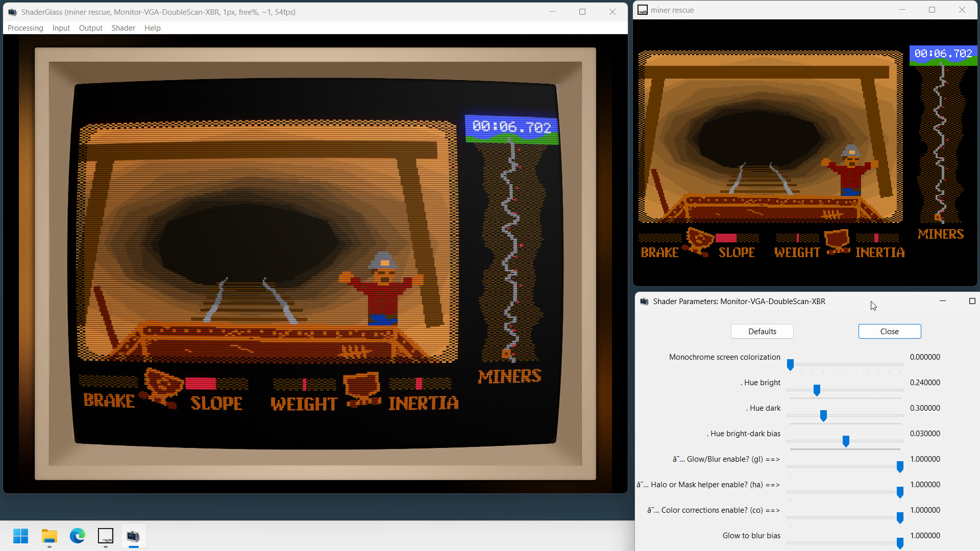Open the Help menu
This screenshot has width=980, height=551.
(x=152, y=28)
